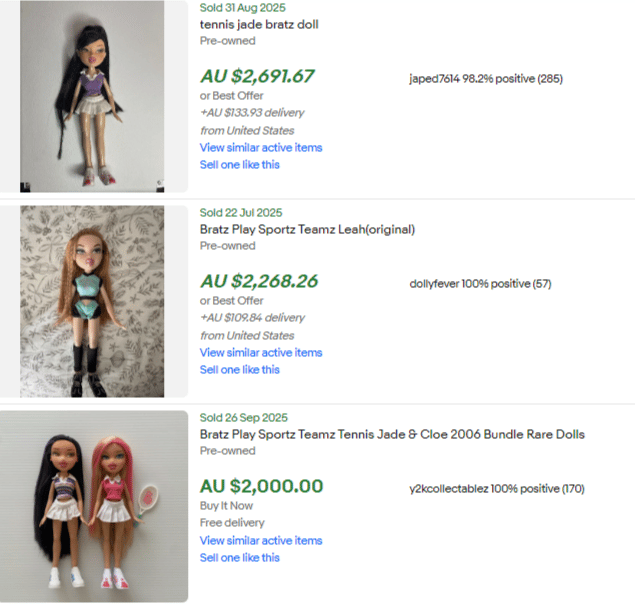Click Sell one like this under Jade doll
Viewport: 635px width, 606px height.
(240, 164)
